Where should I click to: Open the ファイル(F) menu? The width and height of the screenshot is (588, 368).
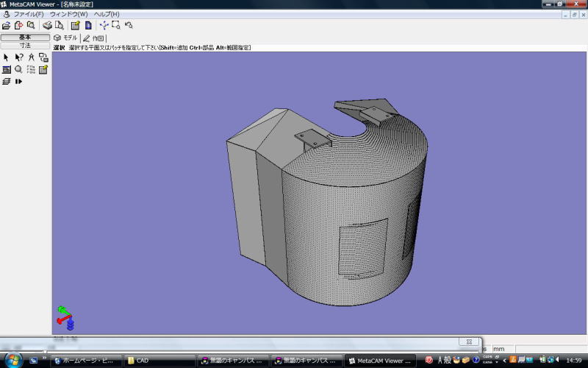29,14
